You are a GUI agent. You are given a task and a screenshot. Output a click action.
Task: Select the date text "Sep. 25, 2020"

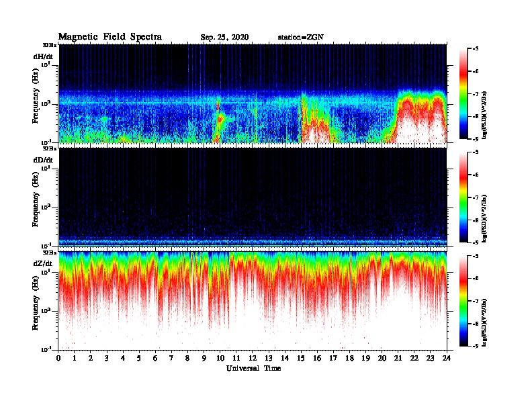pos(224,38)
